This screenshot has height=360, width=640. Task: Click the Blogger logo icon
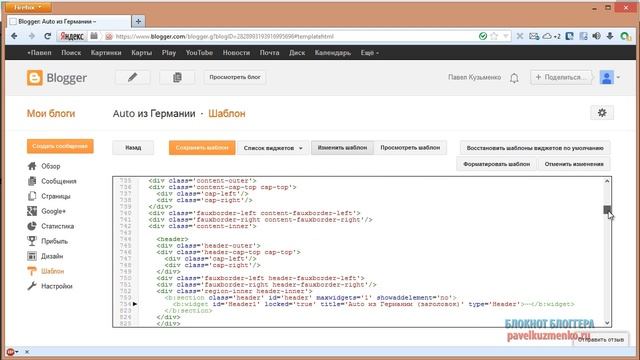point(34,78)
